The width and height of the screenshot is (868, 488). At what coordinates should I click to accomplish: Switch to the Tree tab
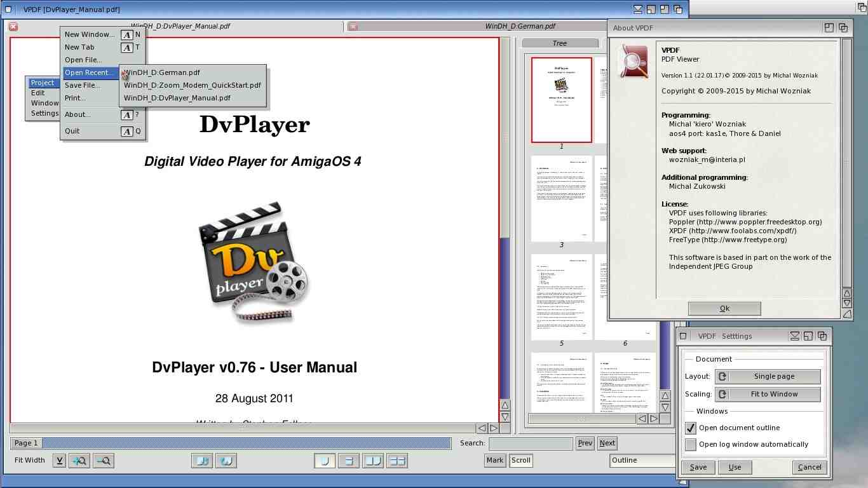560,43
